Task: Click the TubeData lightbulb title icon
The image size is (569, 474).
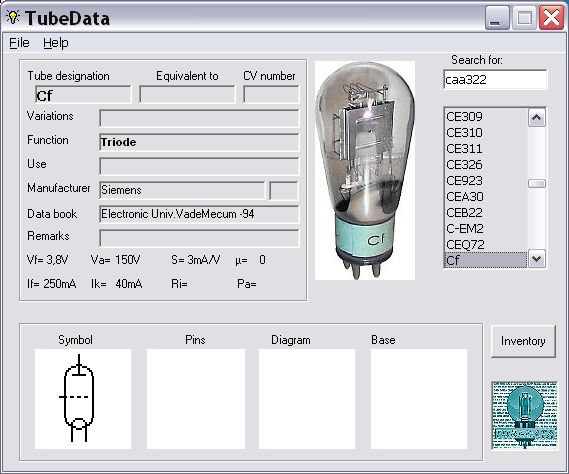Action: [13, 17]
